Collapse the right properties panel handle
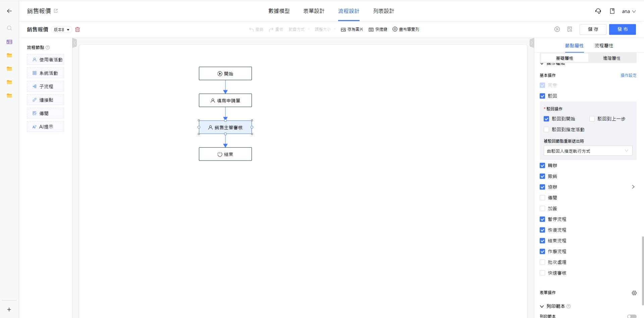644x318 pixels. click(532, 43)
